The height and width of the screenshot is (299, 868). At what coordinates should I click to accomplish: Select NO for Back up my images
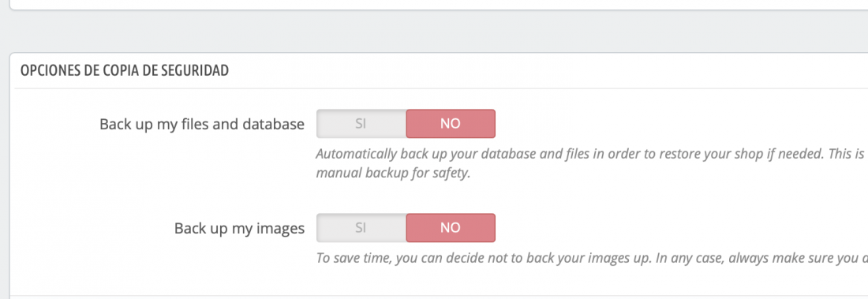click(x=451, y=227)
